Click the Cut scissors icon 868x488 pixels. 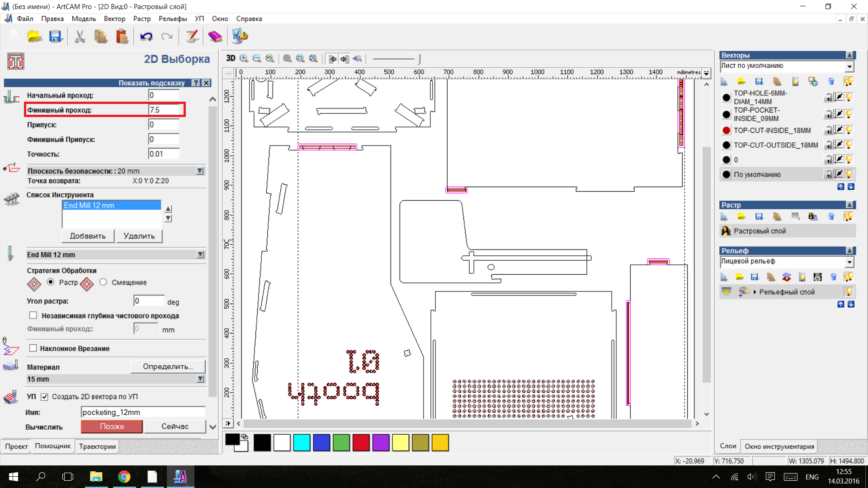tap(80, 37)
